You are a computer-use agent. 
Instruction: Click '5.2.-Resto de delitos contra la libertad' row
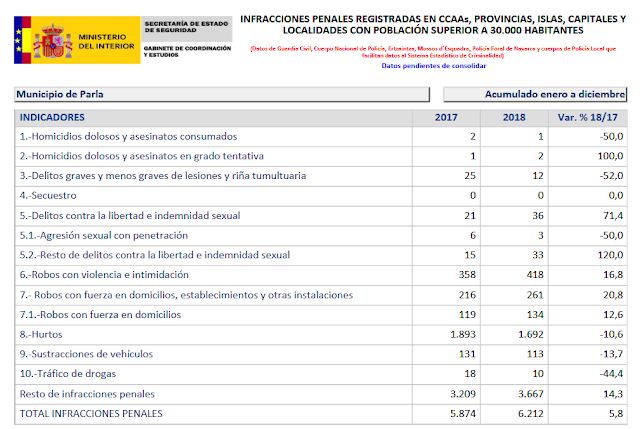pos(320,255)
